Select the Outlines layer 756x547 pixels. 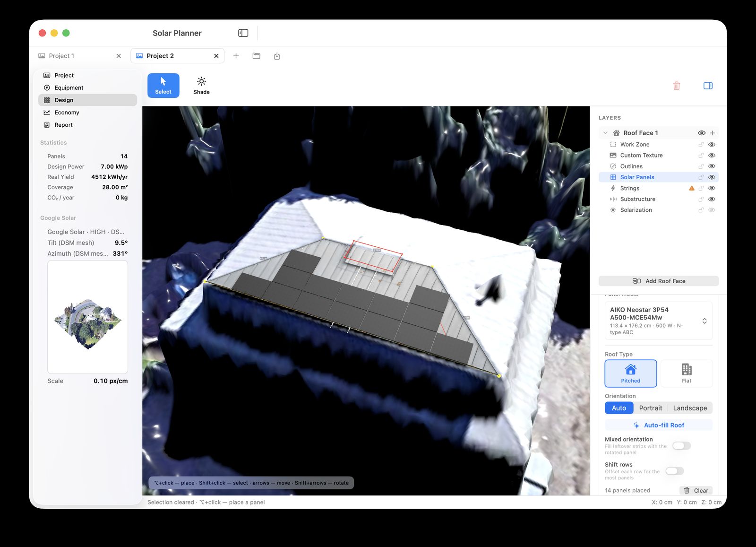point(659,166)
